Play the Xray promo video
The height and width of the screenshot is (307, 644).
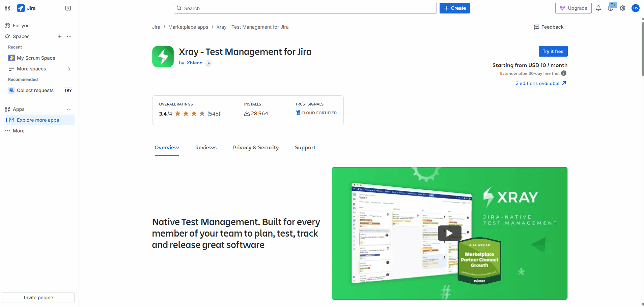click(449, 233)
